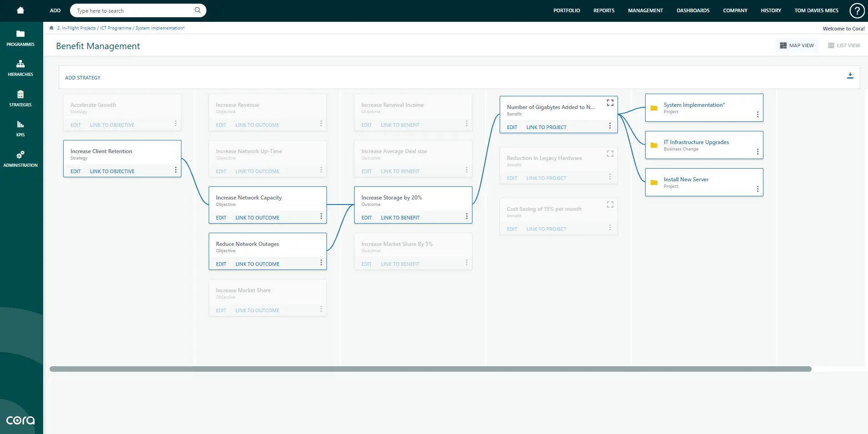Open options menu for Increase Storage by 20%

pyautogui.click(x=467, y=216)
